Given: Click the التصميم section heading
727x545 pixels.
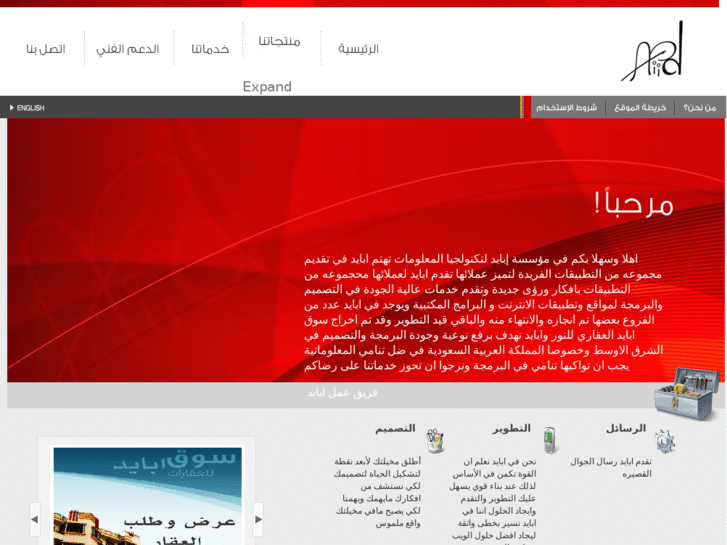Looking at the screenshot, I should pyautogui.click(x=395, y=428).
